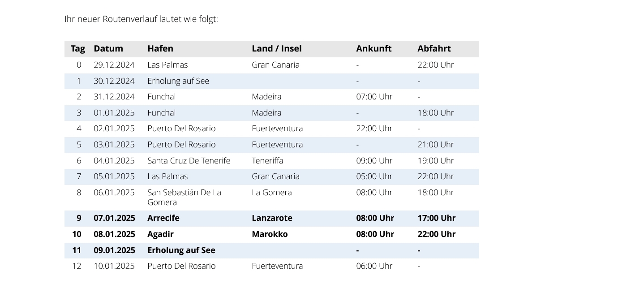Viewport: 644px width, 288px height.
Task: Select the date 10.01.2025
Action: tap(114, 266)
